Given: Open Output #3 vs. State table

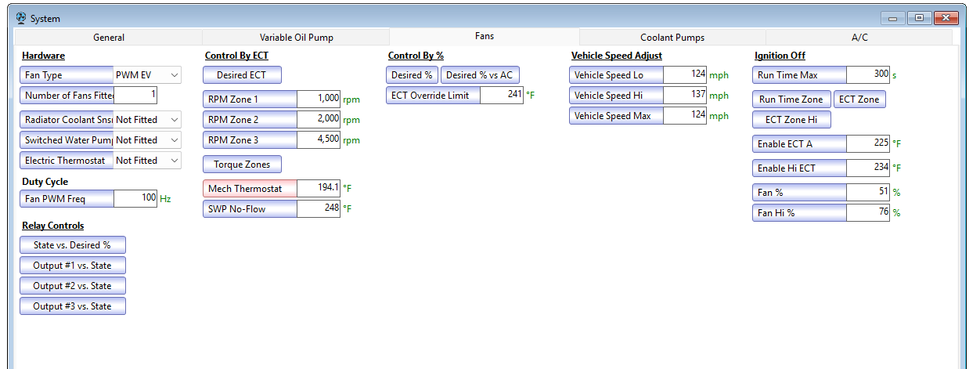Looking at the screenshot, I should pos(73,306).
